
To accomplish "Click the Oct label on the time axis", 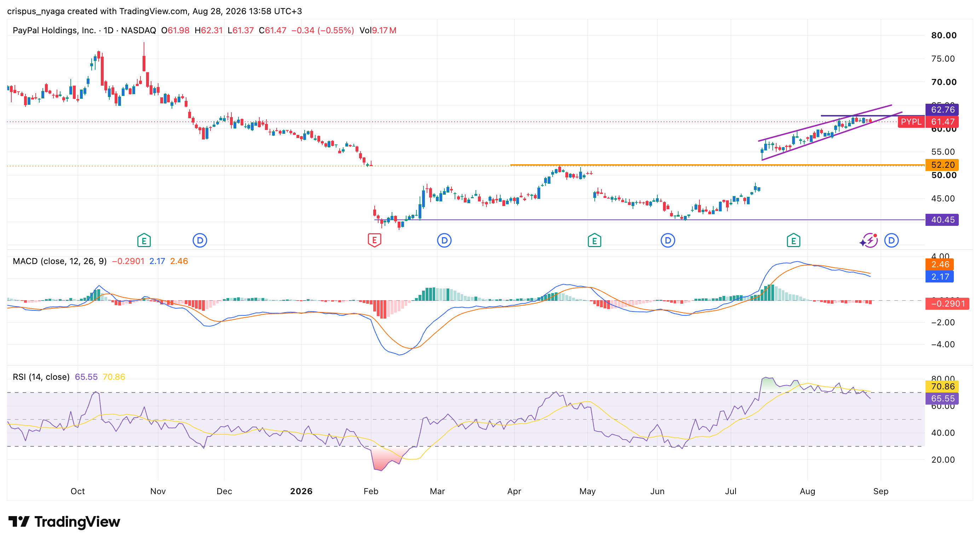I will click(77, 491).
